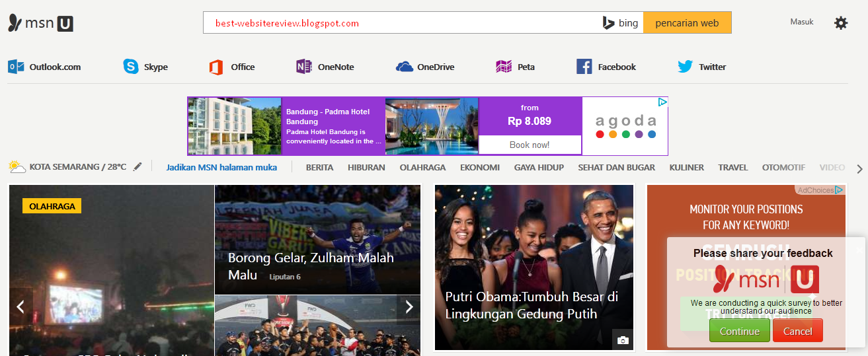Open Putri Obama Gedung Putih story
This screenshot has height=356, width=868.
pyautogui.click(x=532, y=305)
